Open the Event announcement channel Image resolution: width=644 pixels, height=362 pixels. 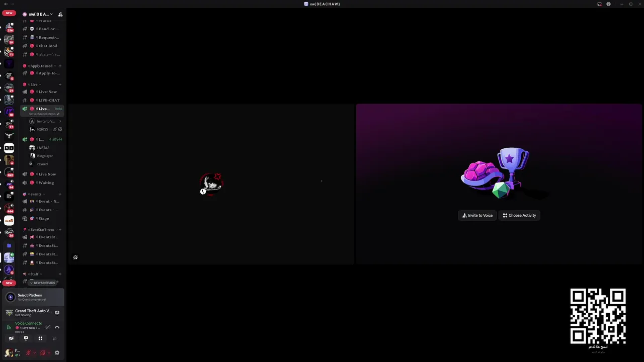42,201
